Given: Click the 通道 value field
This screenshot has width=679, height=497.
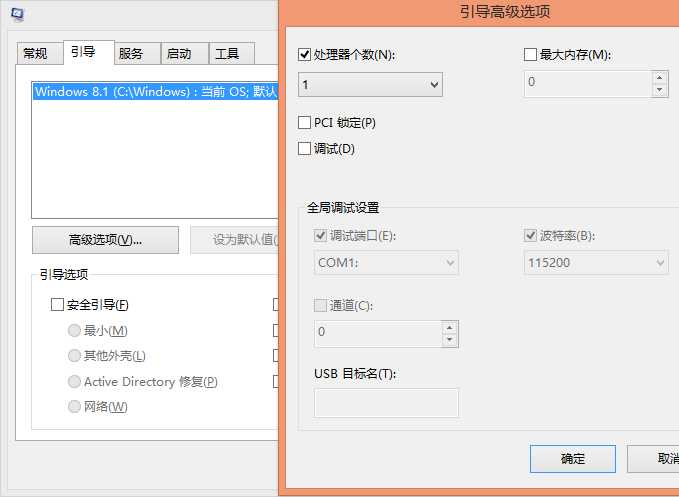Looking at the screenshot, I should point(378,334).
